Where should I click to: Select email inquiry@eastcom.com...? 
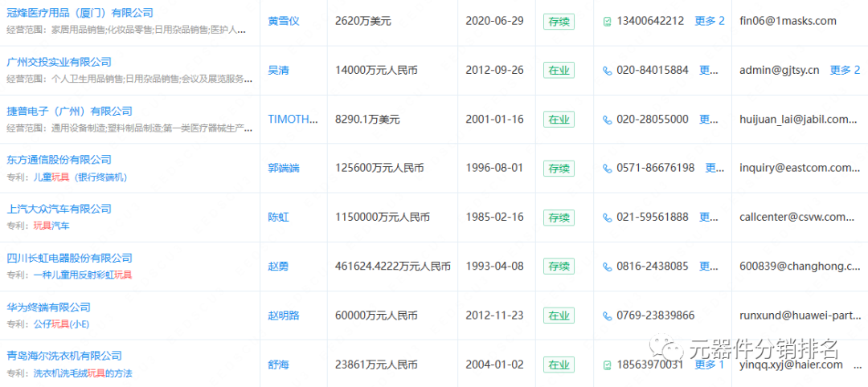point(800,168)
